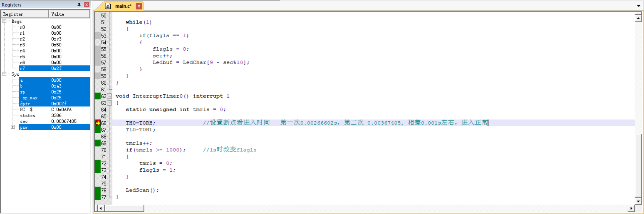Place cursor on 'TH0=T0RH;' statement
This screenshot has height=214, width=644.
(141, 123)
